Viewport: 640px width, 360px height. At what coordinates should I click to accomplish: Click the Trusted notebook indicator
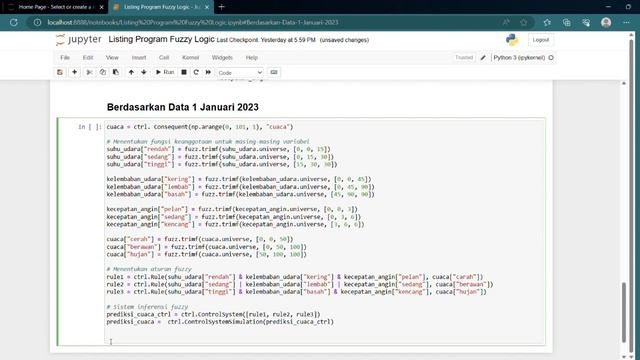click(x=464, y=58)
